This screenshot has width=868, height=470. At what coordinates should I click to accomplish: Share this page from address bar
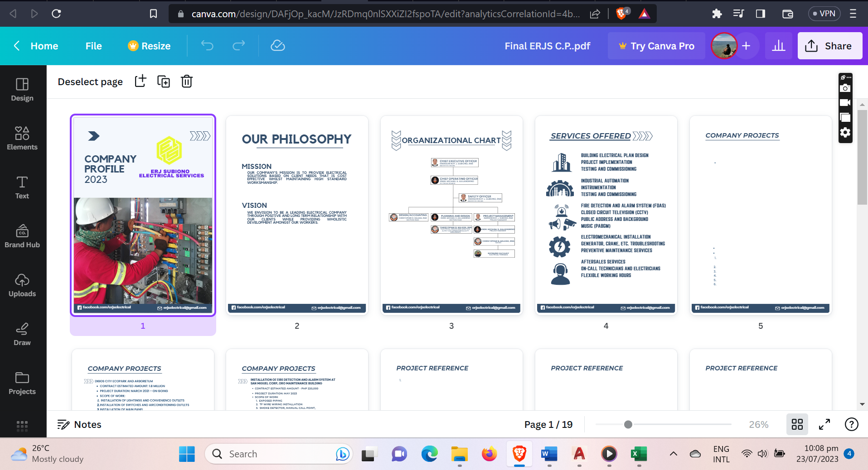595,14
